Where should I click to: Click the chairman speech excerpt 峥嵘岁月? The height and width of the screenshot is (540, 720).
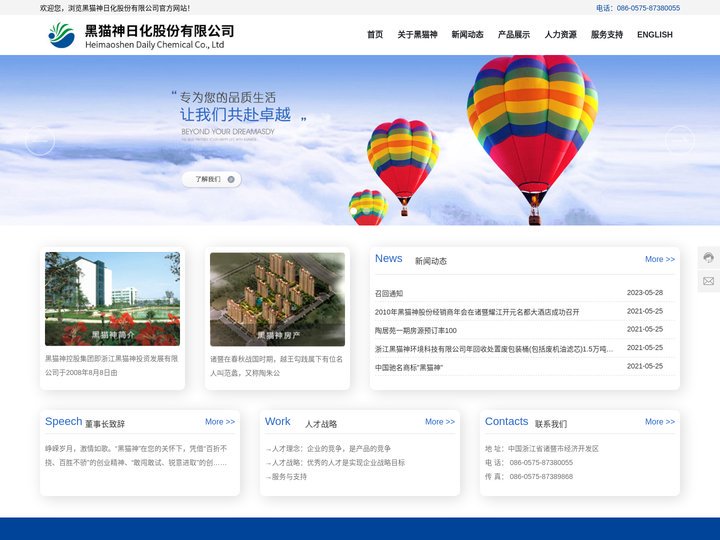tap(136, 456)
